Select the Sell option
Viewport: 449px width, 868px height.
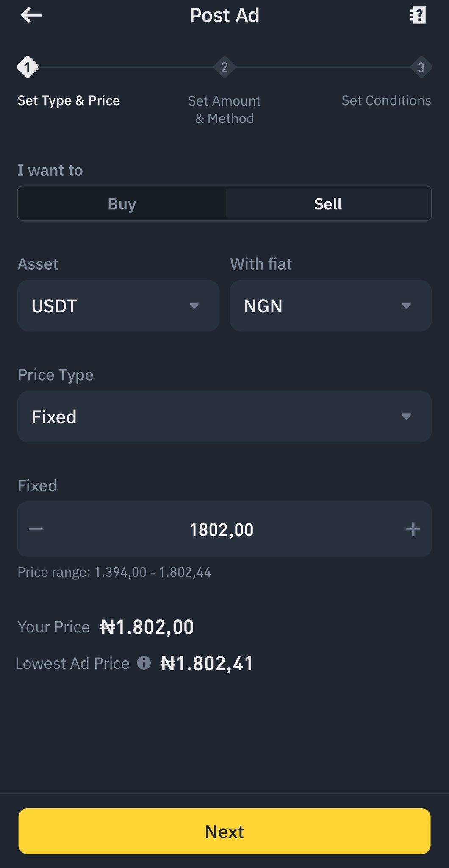[328, 204]
